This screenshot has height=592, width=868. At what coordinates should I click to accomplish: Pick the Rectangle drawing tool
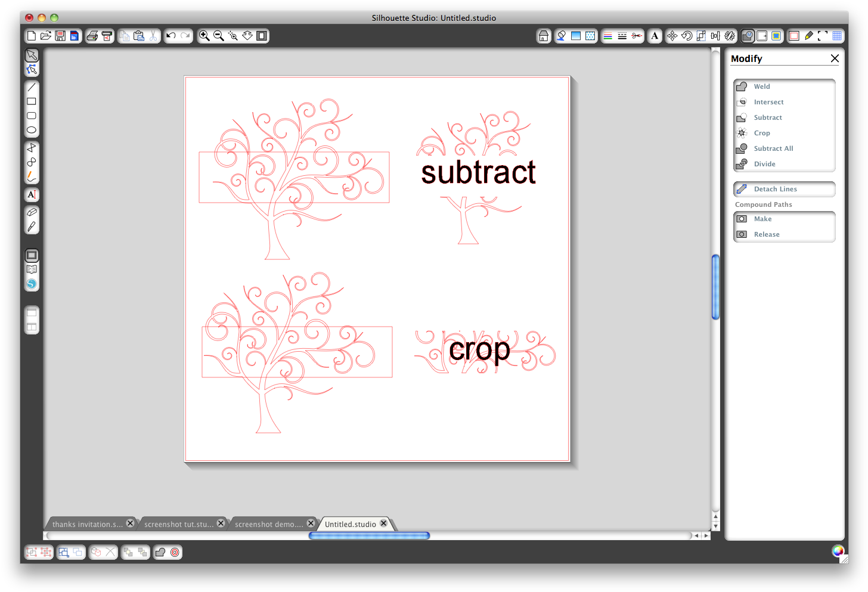point(32,101)
